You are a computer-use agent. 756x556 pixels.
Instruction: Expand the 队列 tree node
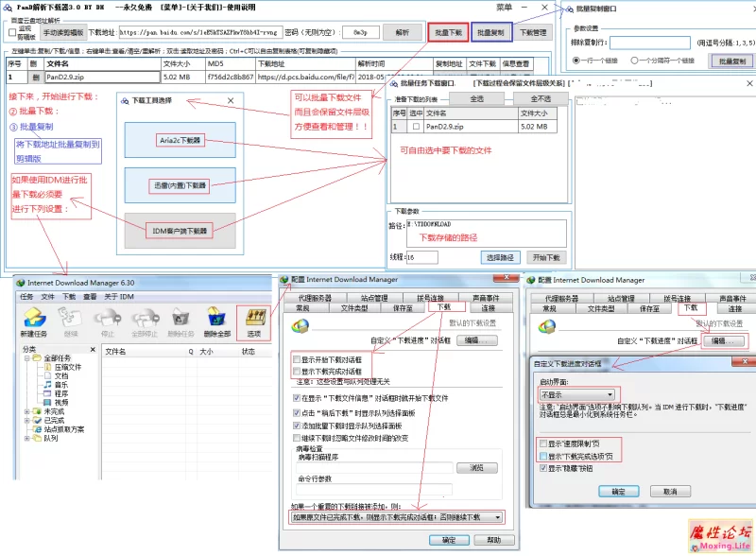coord(27,438)
